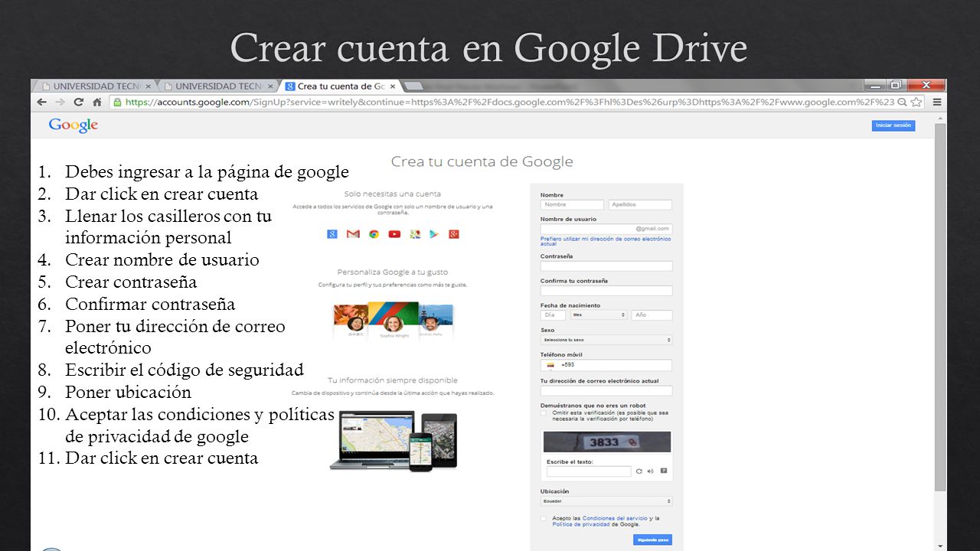Click the 'Confirma tu contraseña' field
The width and height of the screenshot is (980, 551).
[606, 291]
